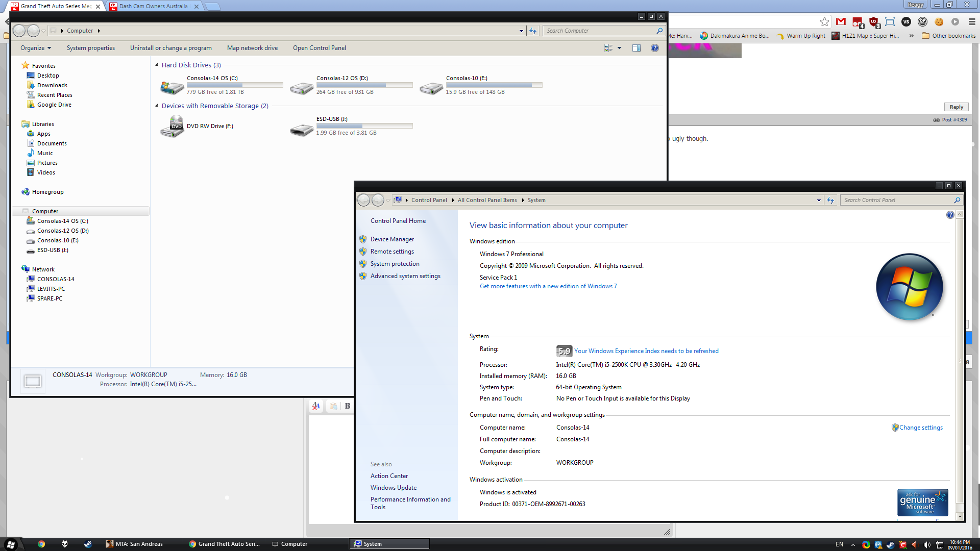Click Uninstall or change a program
Viewport: 980px width, 551px height.
[x=171, y=48]
